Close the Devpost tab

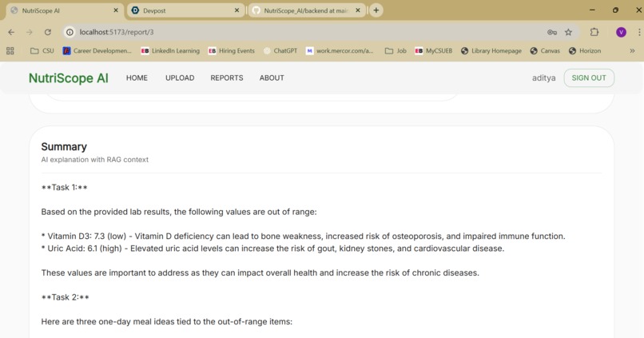click(x=237, y=10)
